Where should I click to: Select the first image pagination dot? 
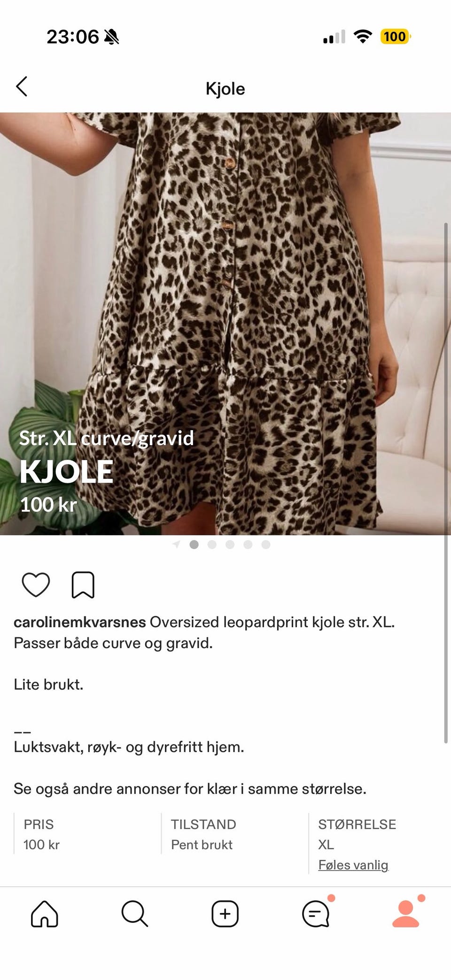tap(194, 545)
